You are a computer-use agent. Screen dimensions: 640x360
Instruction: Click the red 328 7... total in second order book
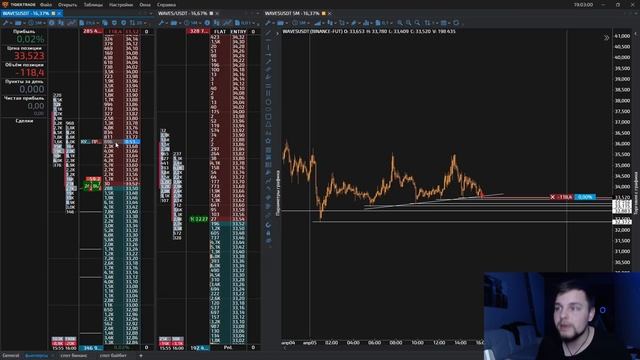click(198, 31)
